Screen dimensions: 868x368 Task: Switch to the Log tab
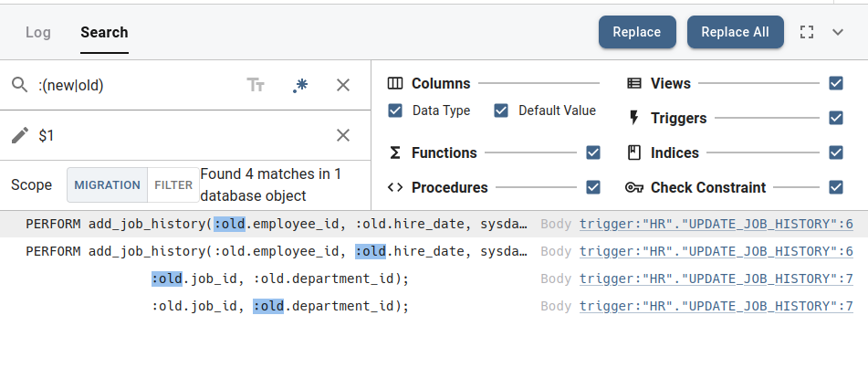pos(38,33)
